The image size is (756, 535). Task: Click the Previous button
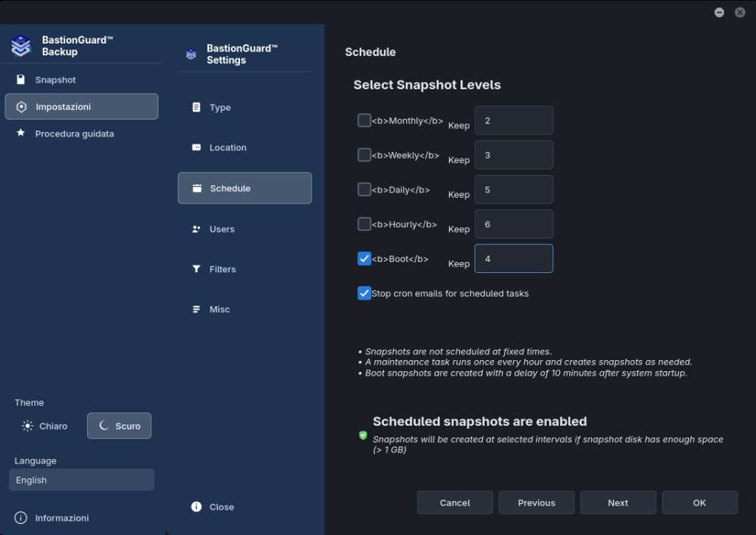pos(537,503)
